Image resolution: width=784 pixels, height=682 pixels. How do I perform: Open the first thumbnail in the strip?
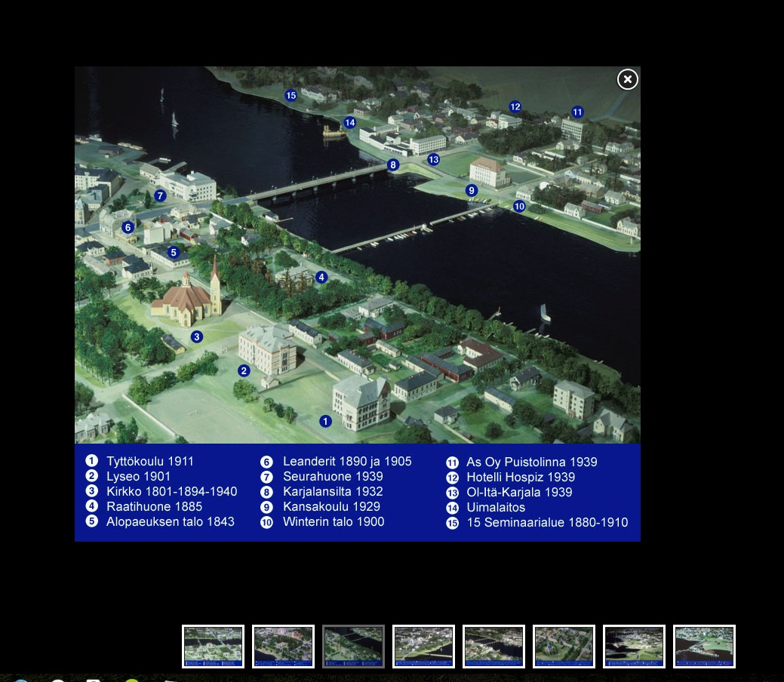(x=214, y=647)
